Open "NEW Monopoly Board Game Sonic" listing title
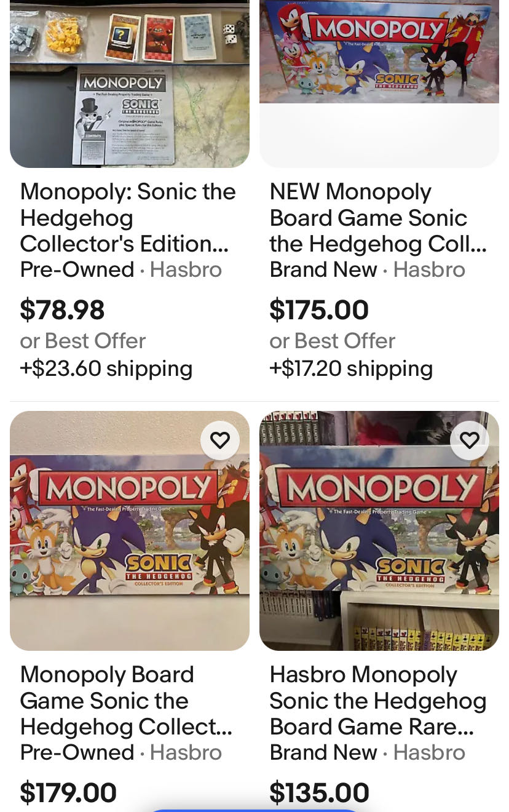Image resolution: width=509 pixels, height=812 pixels. [377, 218]
